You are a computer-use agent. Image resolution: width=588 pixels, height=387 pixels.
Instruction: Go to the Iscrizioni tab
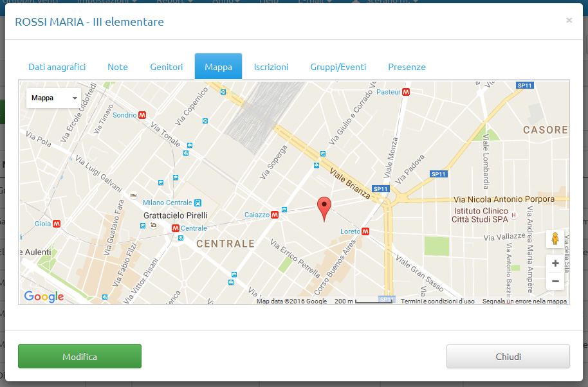pos(271,67)
